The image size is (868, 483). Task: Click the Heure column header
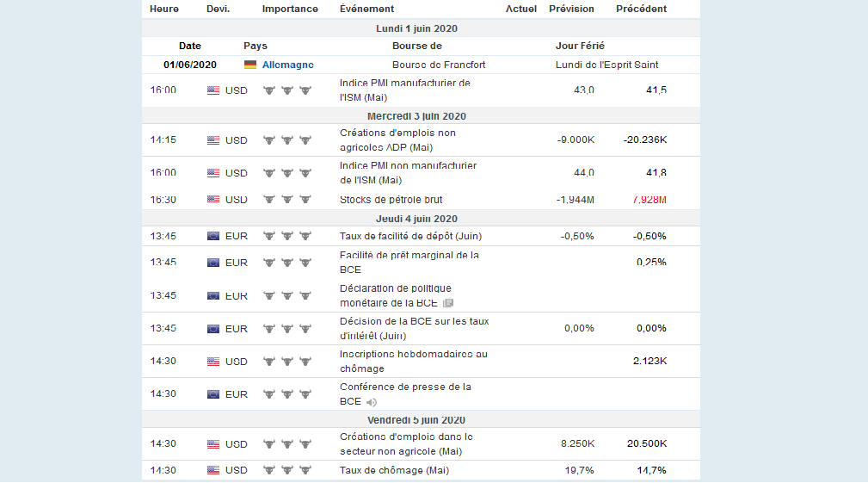tap(164, 9)
